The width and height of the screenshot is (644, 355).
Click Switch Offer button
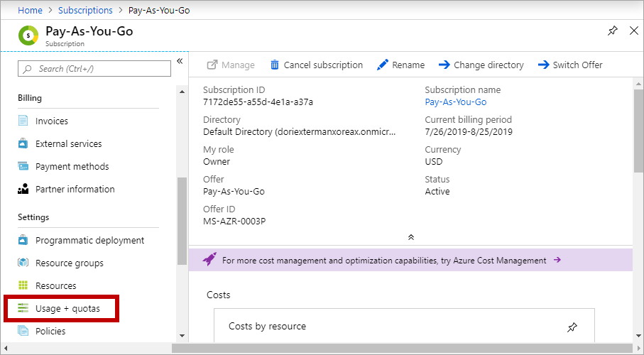click(x=570, y=65)
